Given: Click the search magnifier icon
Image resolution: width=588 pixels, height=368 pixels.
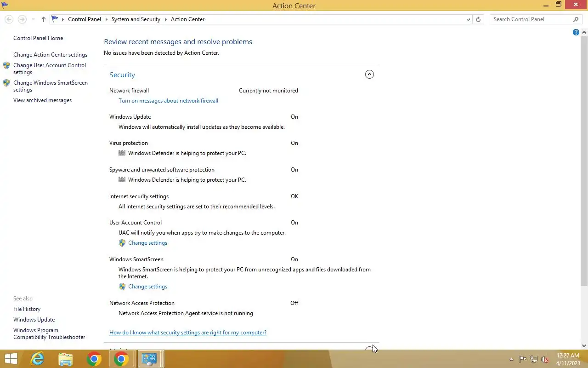Looking at the screenshot, I should click(x=576, y=19).
